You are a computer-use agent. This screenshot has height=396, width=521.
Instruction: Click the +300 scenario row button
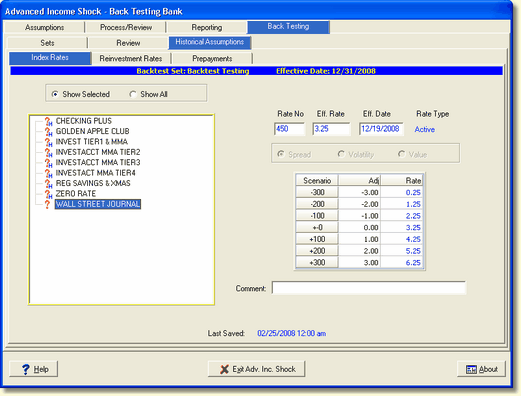317,262
